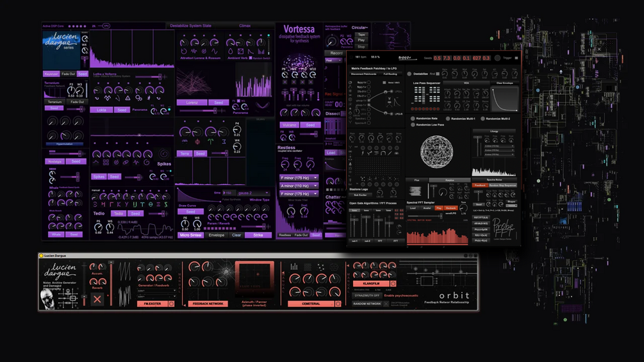Screen dimensions: 644x362
Task: Click the two circles icon in Lokta row
Action: [x=139, y=98]
